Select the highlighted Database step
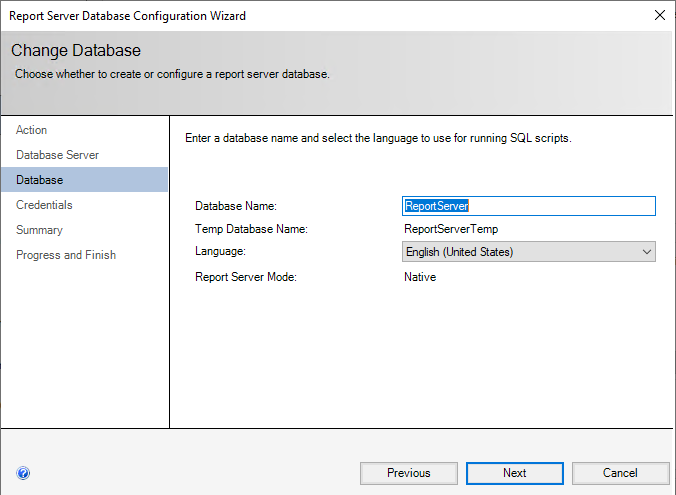The image size is (676, 495). (40, 180)
